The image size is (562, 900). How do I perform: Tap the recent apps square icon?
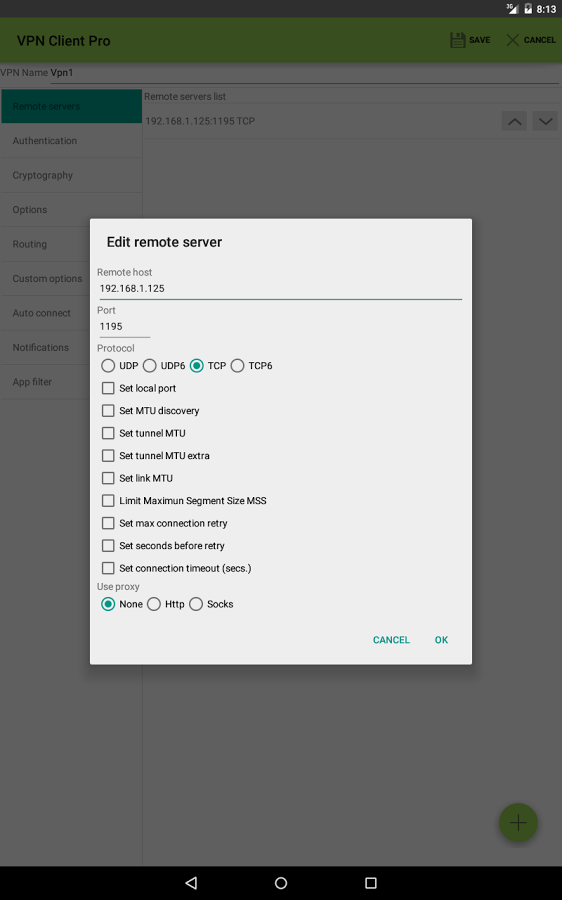371,883
